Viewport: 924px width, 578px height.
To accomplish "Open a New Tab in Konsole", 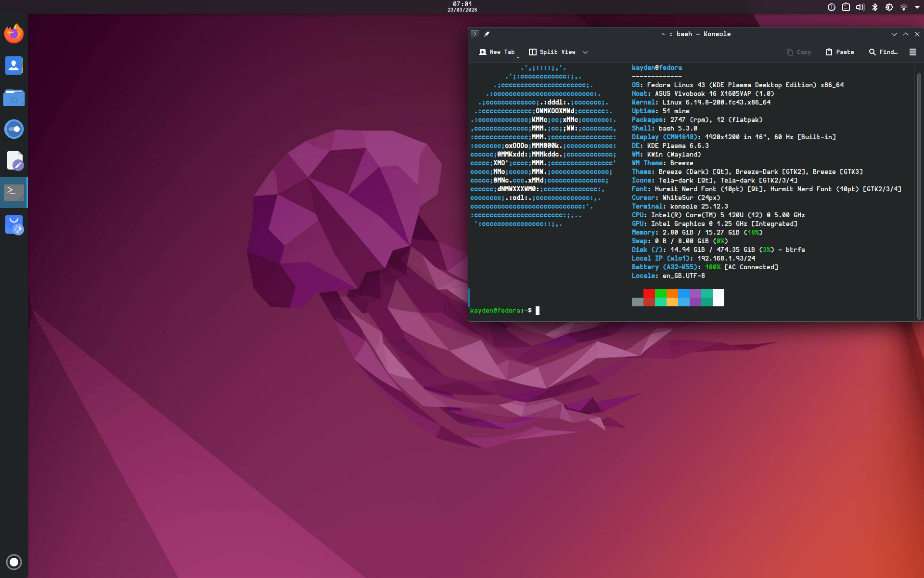I will [x=497, y=52].
